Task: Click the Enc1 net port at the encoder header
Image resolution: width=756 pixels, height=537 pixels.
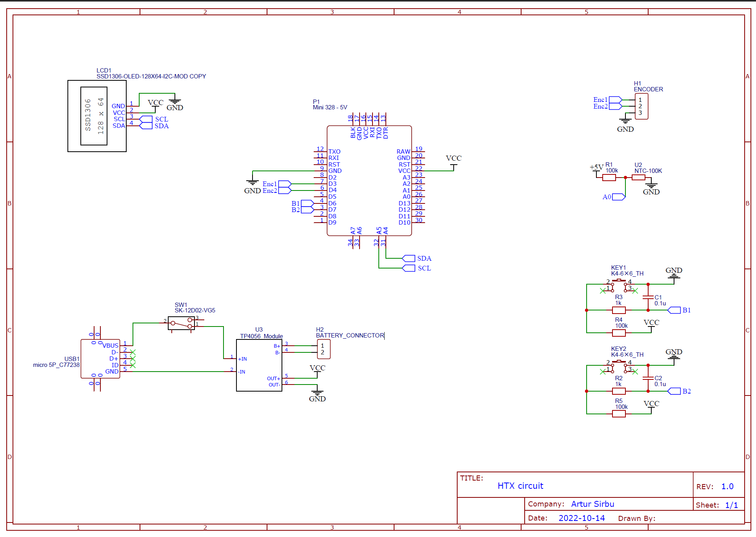Action: click(616, 100)
